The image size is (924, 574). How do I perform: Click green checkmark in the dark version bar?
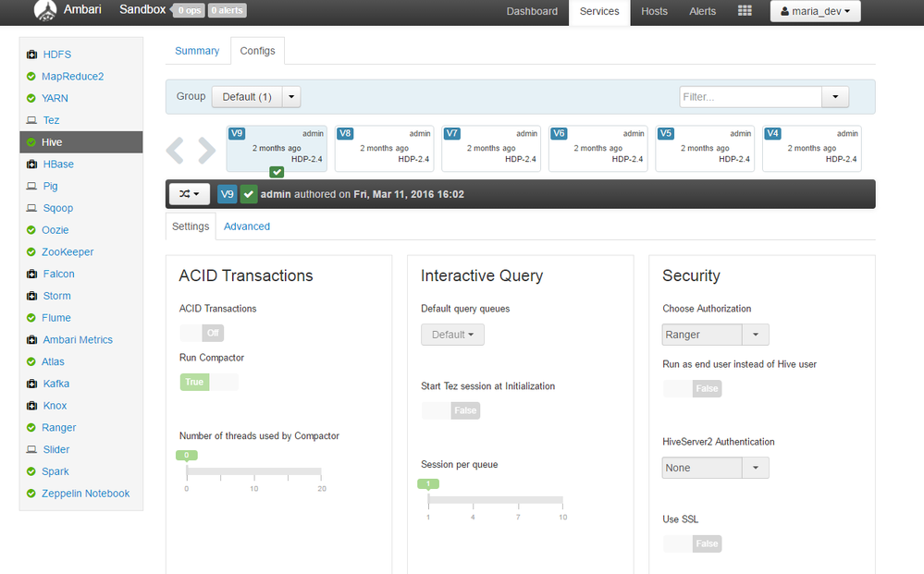tap(249, 194)
